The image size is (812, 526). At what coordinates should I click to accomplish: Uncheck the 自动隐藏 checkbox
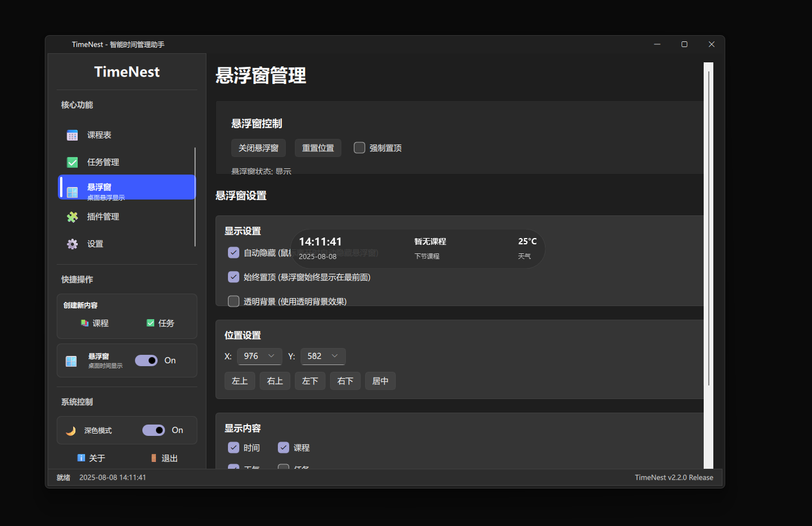pyautogui.click(x=234, y=253)
